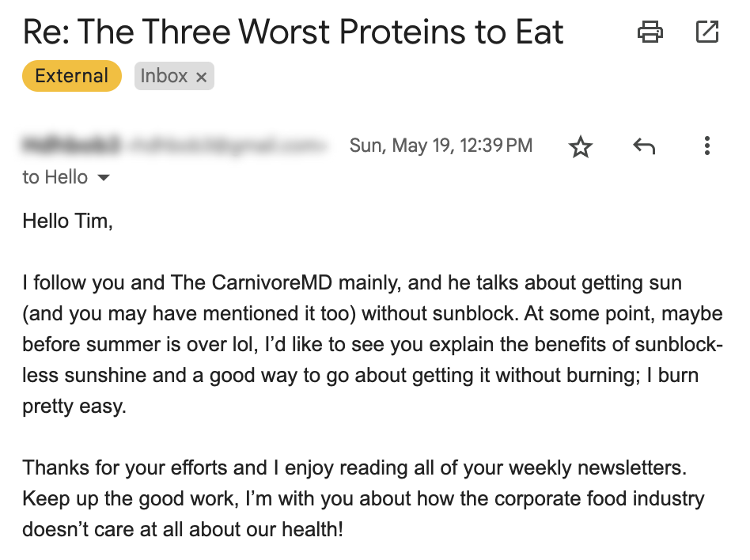Open the three-dot More options menu
The height and width of the screenshot is (560, 750).
[x=707, y=146]
